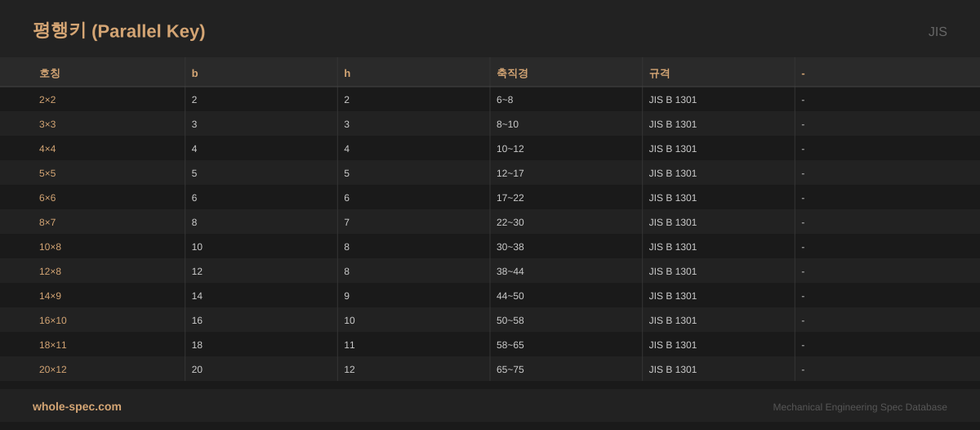
Task: Click the 규격 column header
Action: [x=659, y=73]
